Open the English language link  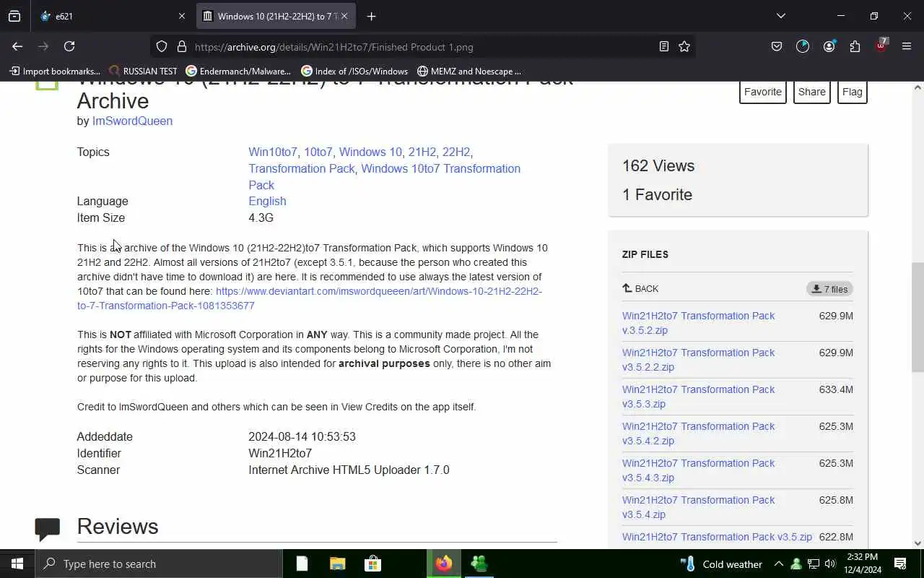(267, 201)
